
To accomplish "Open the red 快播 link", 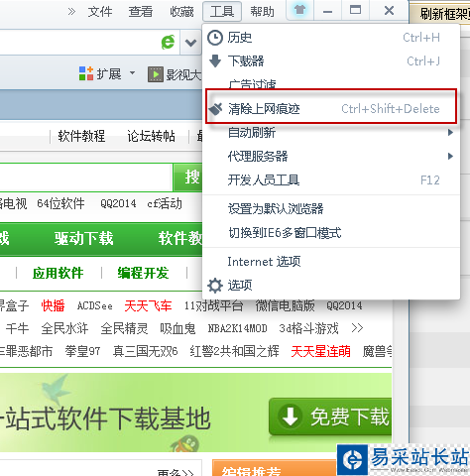I will point(53,305).
